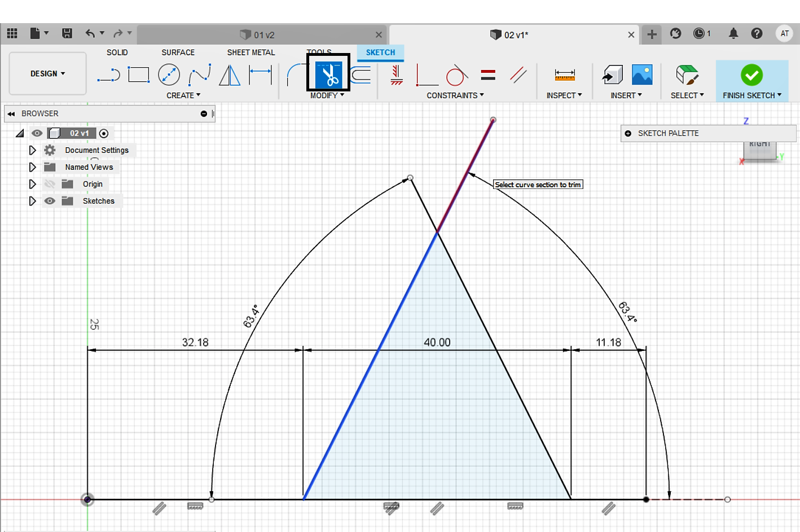
Task: Switch to the SHEET METAL tab
Action: click(251, 52)
